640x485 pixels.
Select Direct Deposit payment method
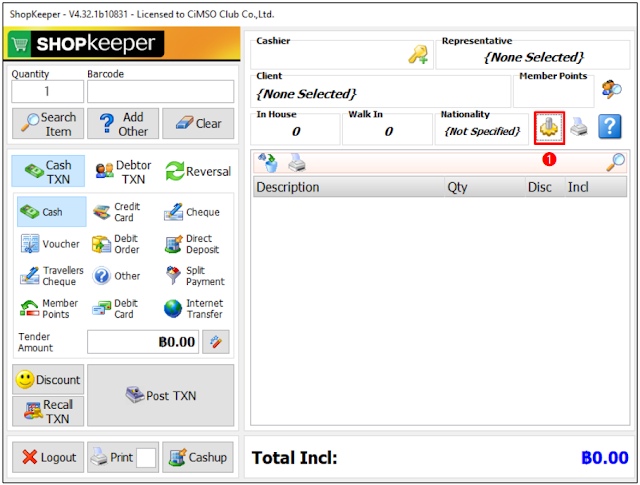tap(192, 244)
